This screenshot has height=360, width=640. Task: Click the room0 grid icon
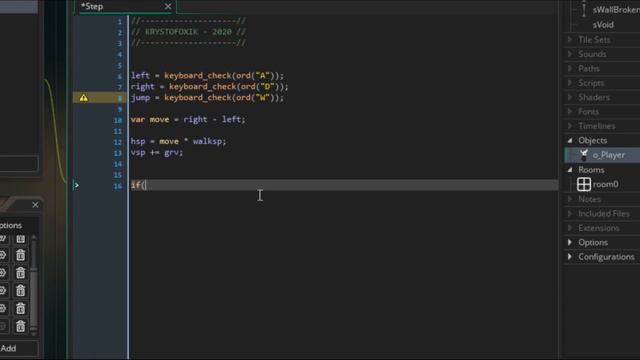point(584,184)
